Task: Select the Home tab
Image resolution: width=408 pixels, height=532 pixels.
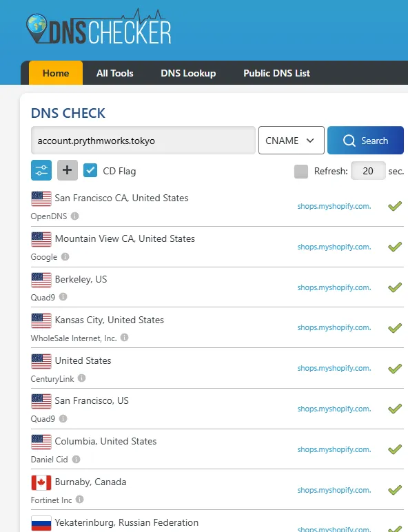Action: point(56,73)
